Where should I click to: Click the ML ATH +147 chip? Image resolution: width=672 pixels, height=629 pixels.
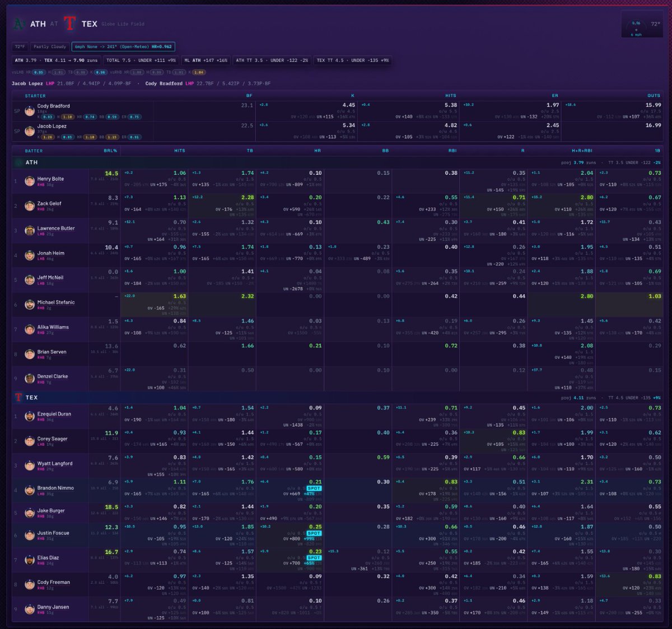206,60
